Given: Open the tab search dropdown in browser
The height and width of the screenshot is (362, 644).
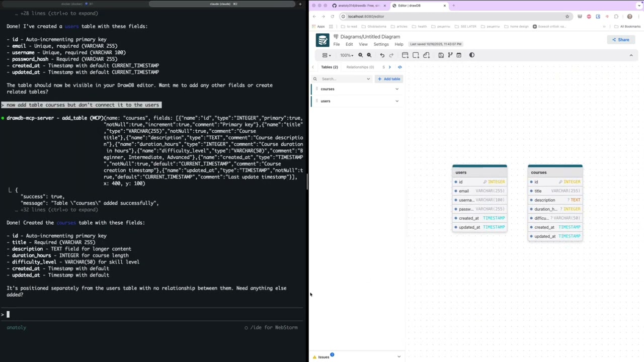Looking at the screenshot, I should pyautogui.click(x=638, y=6).
